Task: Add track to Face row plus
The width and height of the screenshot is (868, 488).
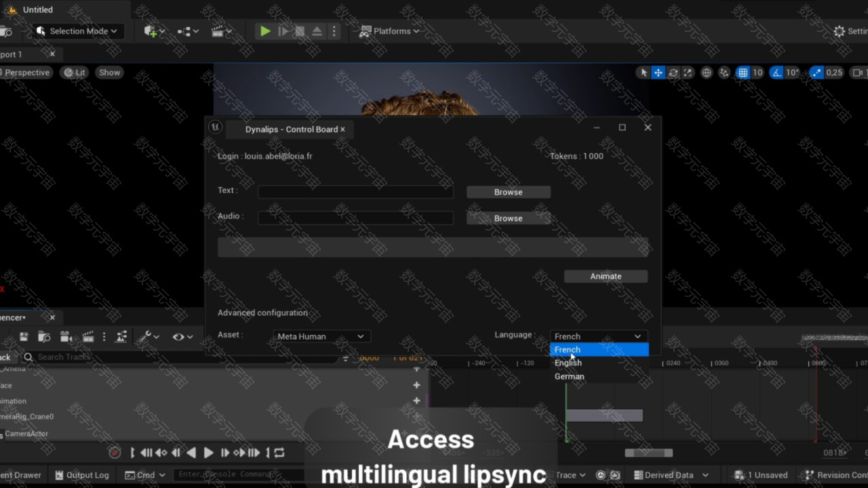Action: tap(416, 385)
